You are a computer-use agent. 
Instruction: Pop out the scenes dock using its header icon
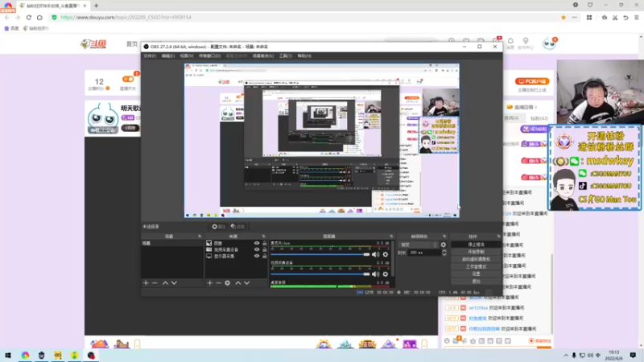(200, 237)
